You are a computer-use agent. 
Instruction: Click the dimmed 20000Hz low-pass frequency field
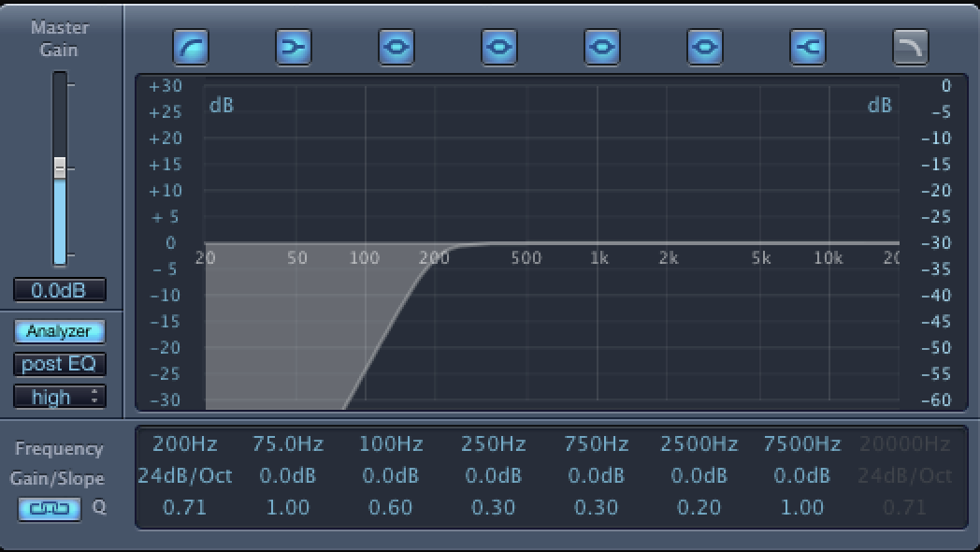[904, 443]
